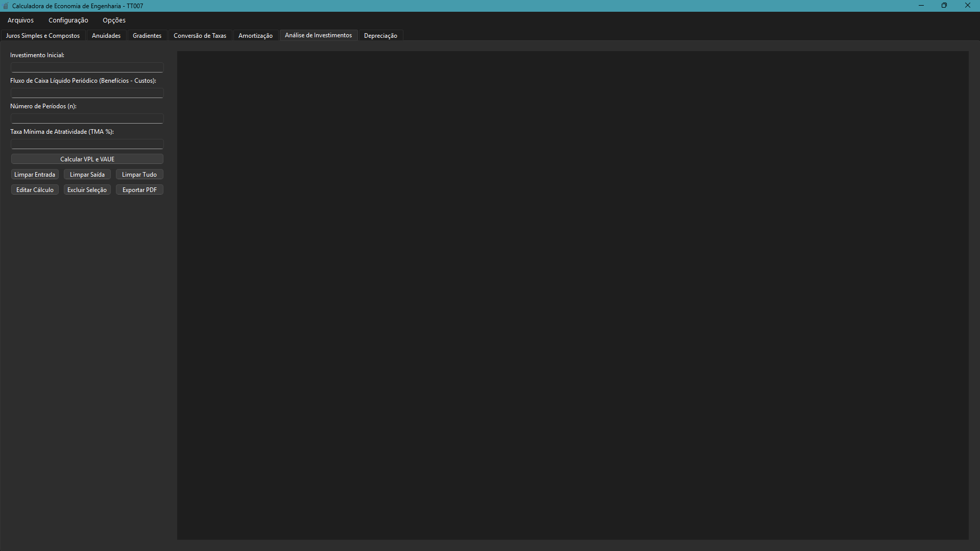This screenshot has width=980, height=551.
Task: Switch to Juros Simples e Compostos tab
Action: [43, 36]
